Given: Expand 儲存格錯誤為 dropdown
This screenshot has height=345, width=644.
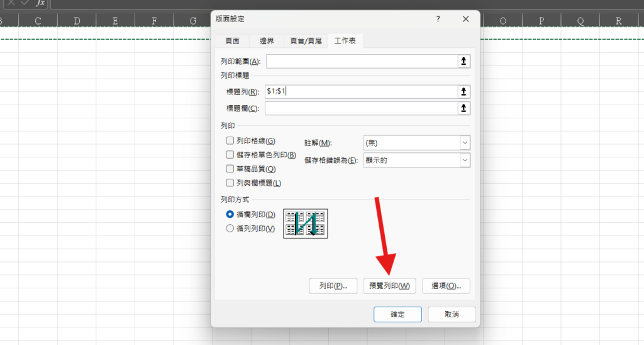Looking at the screenshot, I should pyautogui.click(x=416, y=161).
